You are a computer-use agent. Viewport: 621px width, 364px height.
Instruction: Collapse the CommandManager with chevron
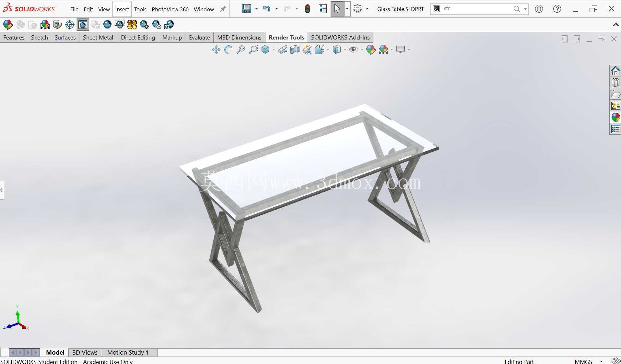pyautogui.click(x=615, y=25)
